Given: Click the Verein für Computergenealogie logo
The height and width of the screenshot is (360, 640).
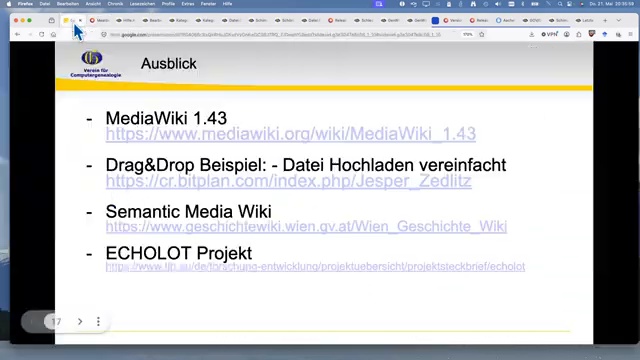Looking at the screenshot, I should click(96, 64).
